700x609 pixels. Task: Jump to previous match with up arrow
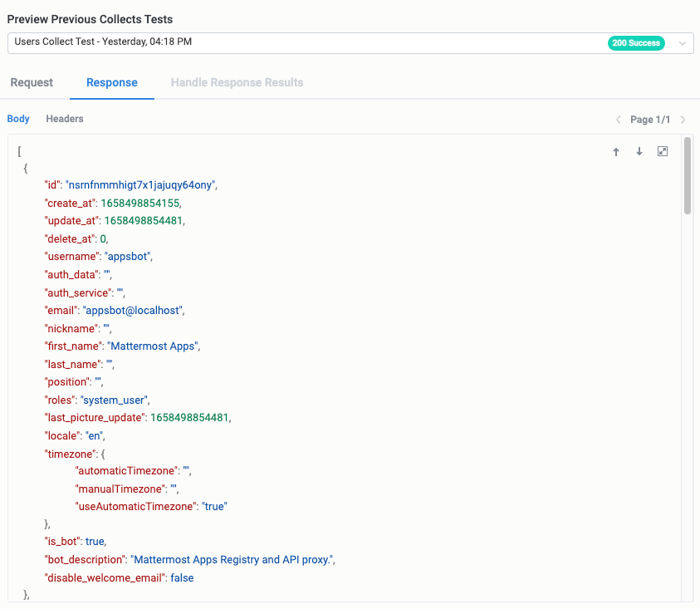(616, 152)
